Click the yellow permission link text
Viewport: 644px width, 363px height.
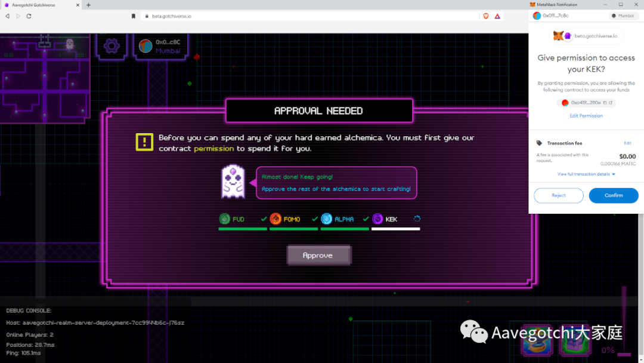pos(213,149)
